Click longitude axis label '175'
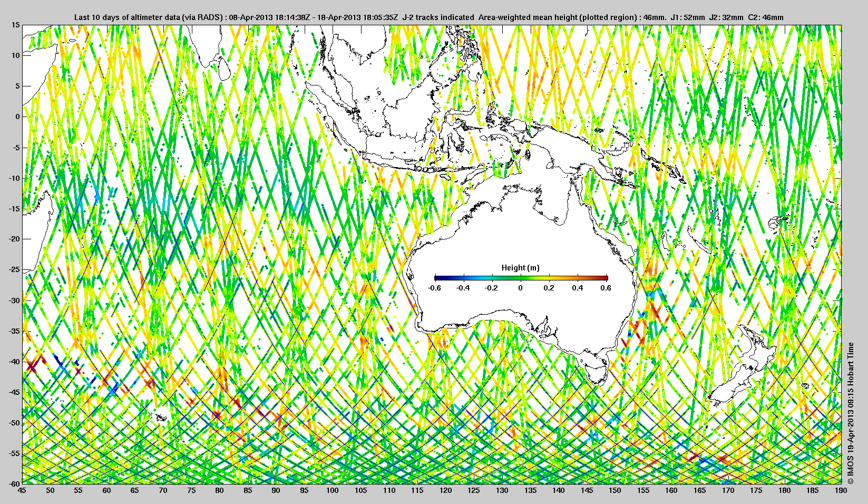The image size is (868, 504). coord(756,490)
